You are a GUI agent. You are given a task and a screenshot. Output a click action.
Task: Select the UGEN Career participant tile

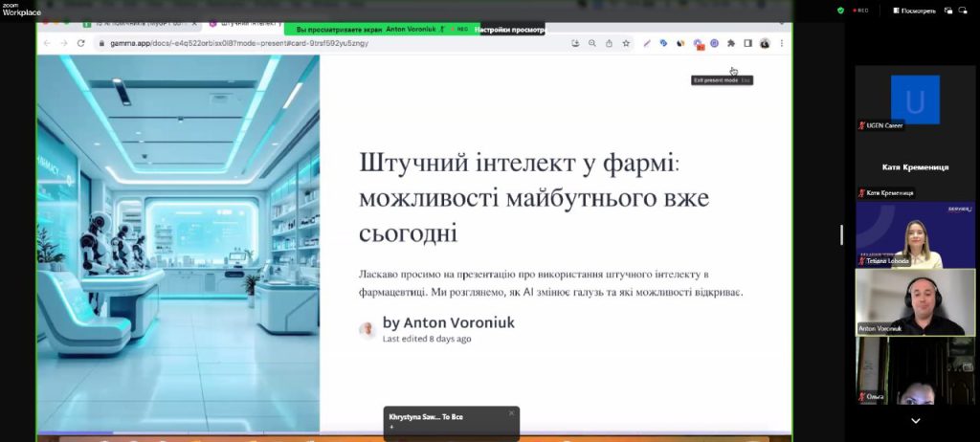coord(915,99)
